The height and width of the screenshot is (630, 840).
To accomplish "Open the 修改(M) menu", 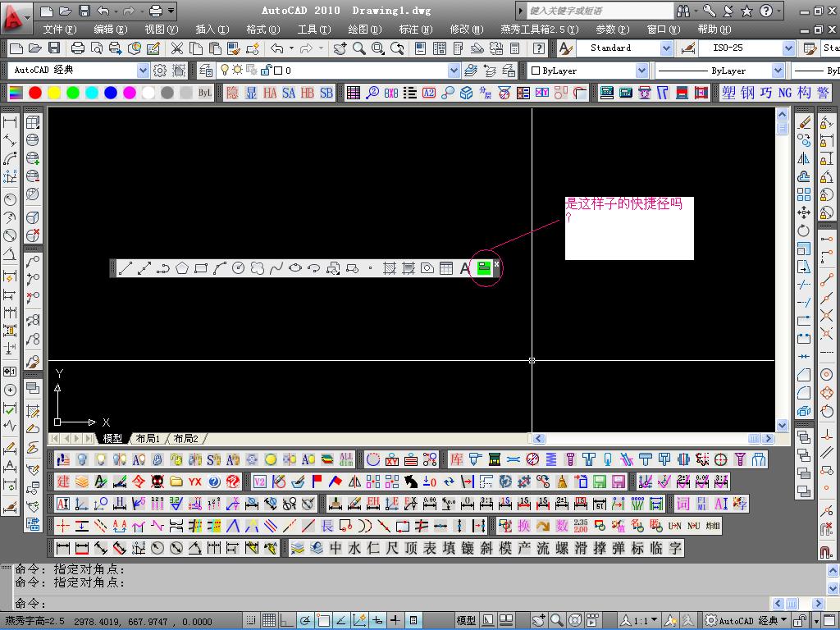I will click(467, 30).
